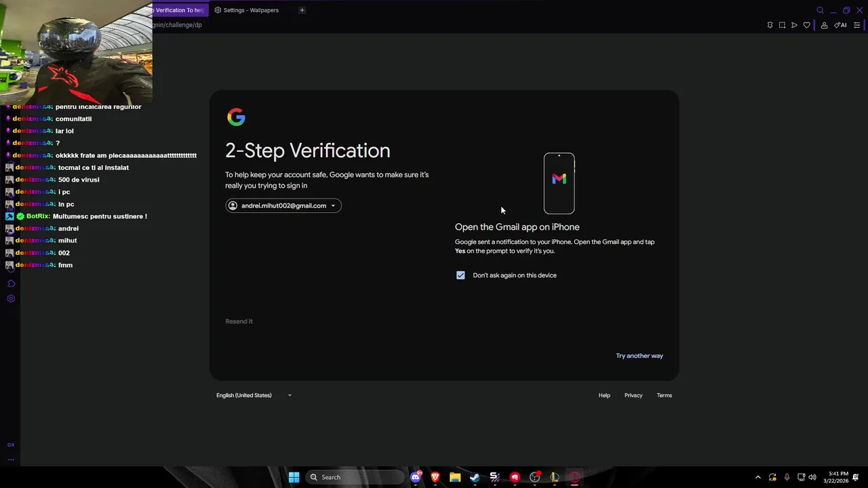Click the search tabs magnifier icon
Viewport: 868px width, 488px height.
coord(820,10)
